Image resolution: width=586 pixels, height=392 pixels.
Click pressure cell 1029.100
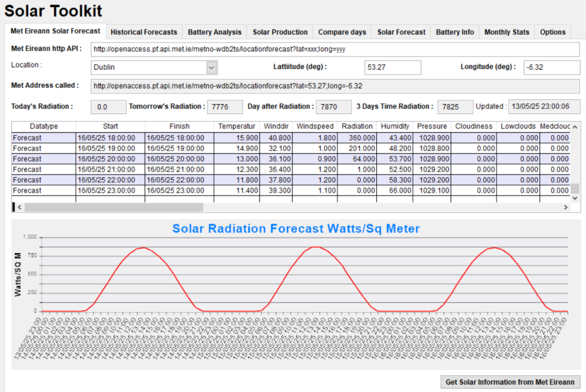click(x=432, y=190)
